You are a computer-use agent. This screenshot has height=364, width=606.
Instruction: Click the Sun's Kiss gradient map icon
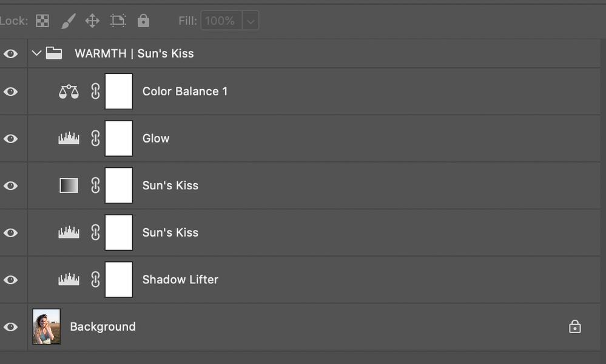69,186
